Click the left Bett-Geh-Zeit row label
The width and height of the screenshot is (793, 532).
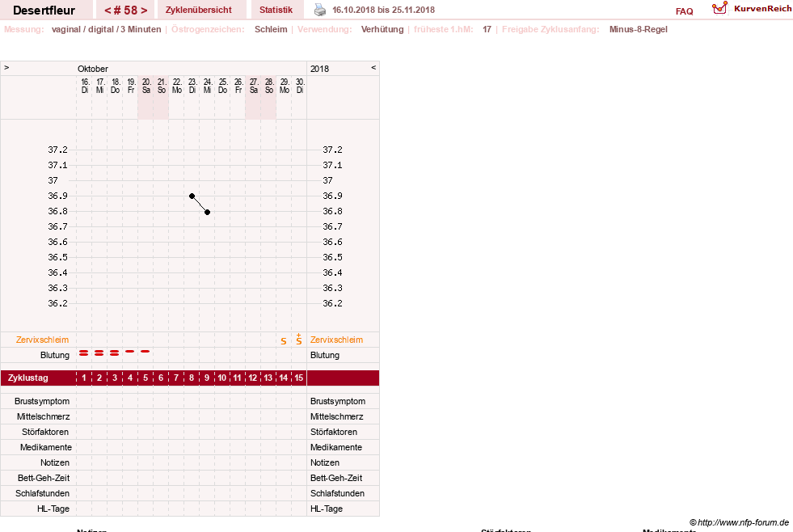pos(44,478)
